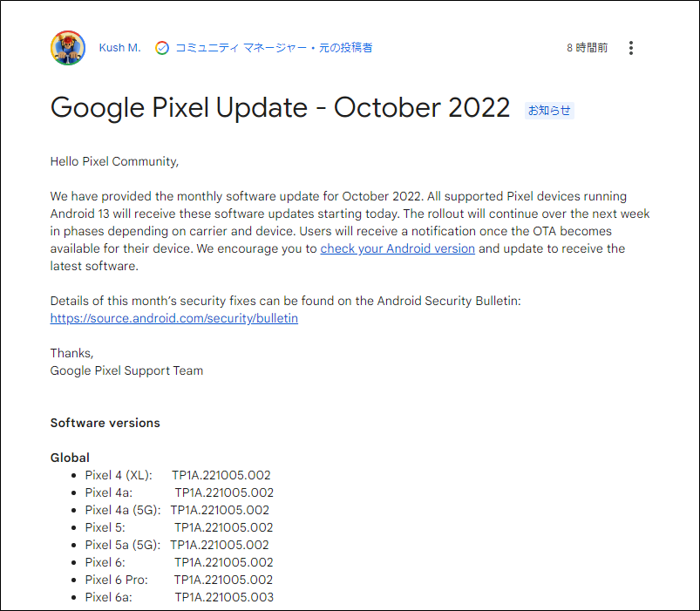The width and height of the screenshot is (700, 611).
Task: Open the Kush M. author name link
Action: [x=119, y=48]
